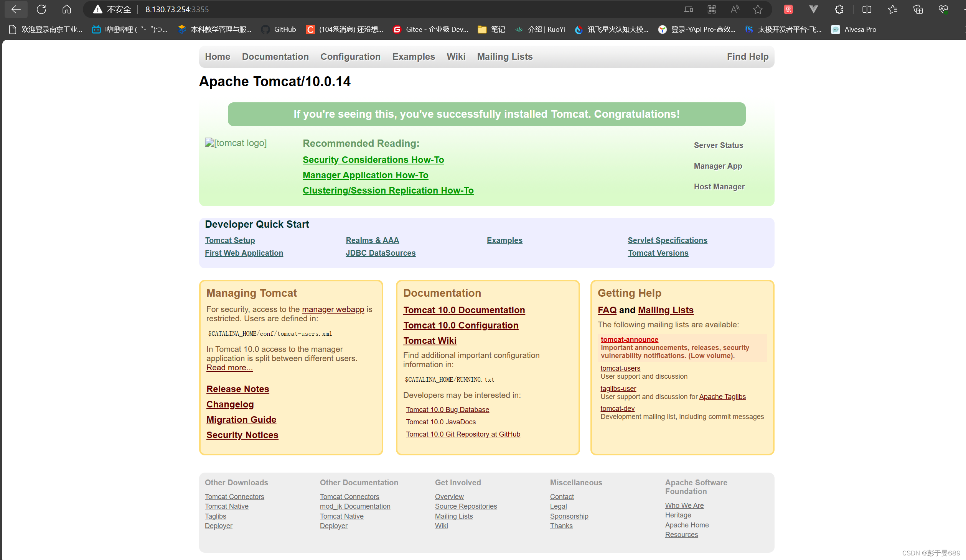Open the GitHub bookmark
966x560 pixels.
coord(279,29)
